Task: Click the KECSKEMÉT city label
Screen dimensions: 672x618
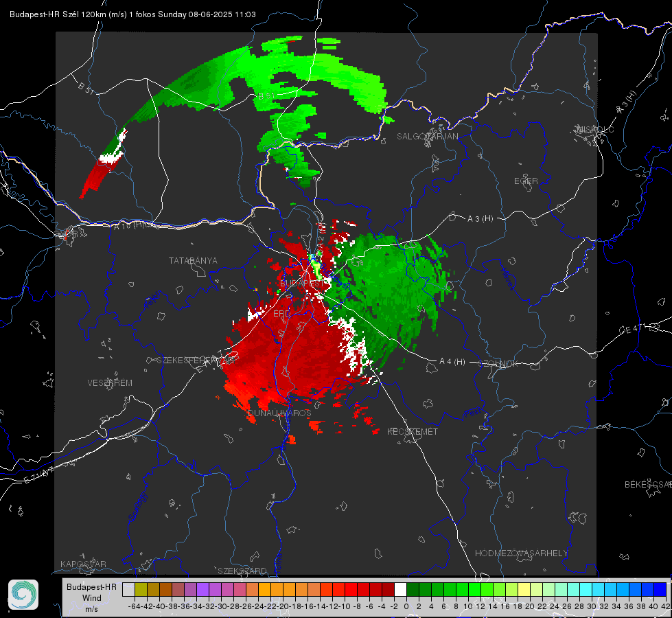Action: click(x=413, y=431)
